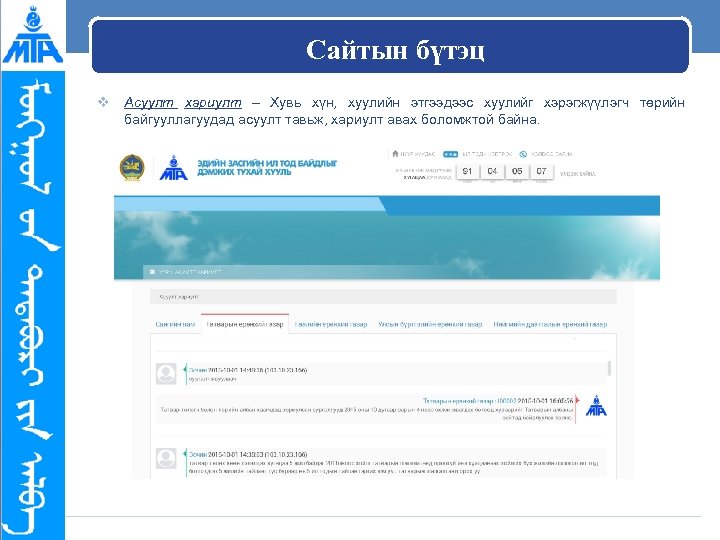Click the breadcrumb text on the banner
Image resolution: width=720 pixels, height=540 pixels.
click(190, 272)
